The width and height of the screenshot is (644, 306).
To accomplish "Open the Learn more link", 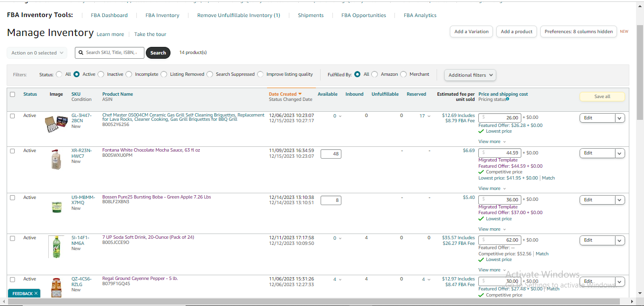I will 110,34.
